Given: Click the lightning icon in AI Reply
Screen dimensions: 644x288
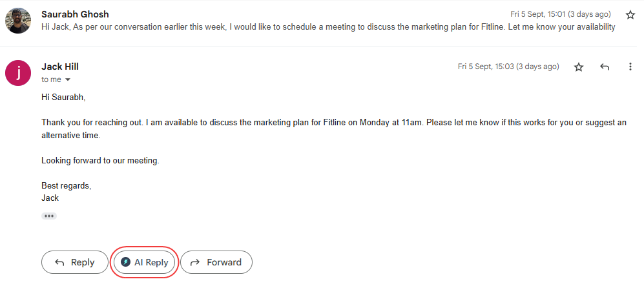Looking at the screenshot, I should 125,262.
